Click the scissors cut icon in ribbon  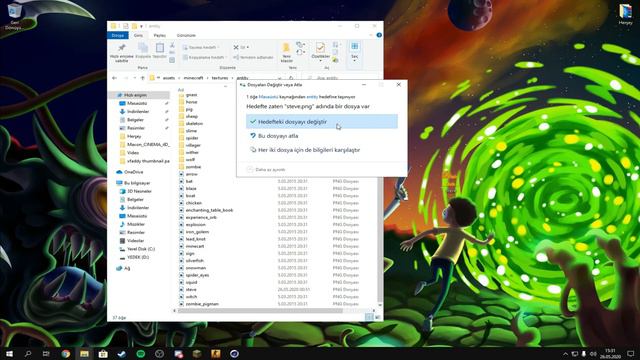point(172,45)
